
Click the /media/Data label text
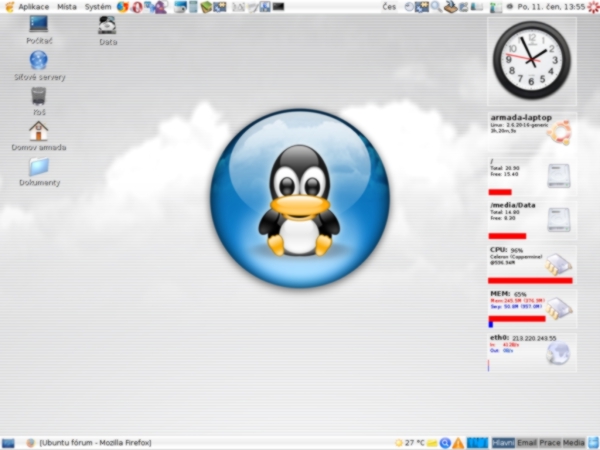click(513, 205)
